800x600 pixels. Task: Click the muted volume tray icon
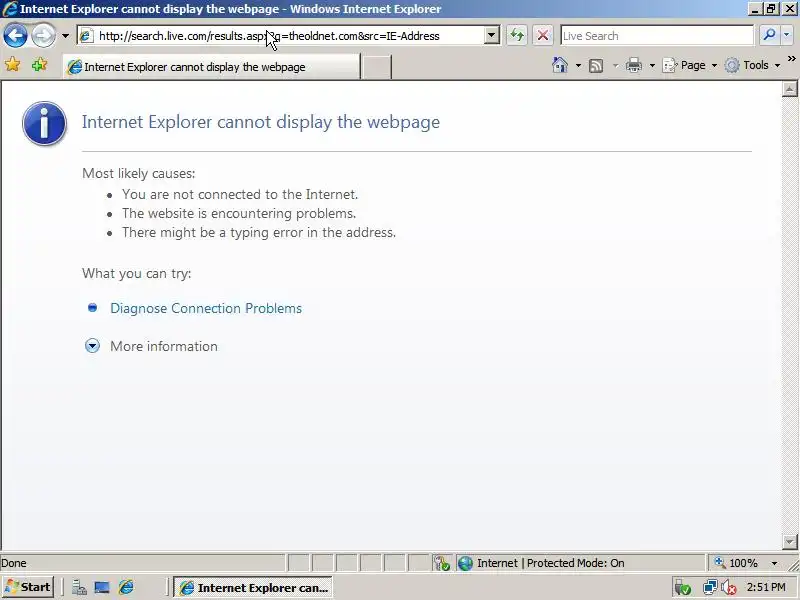(728, 588)
